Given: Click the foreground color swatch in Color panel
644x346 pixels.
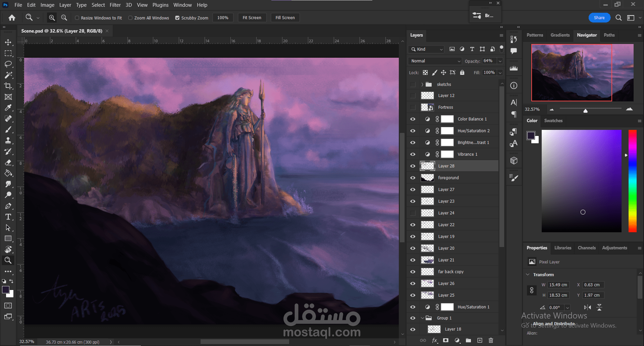Looking at the screenshot, I should [x=531, y=136].
